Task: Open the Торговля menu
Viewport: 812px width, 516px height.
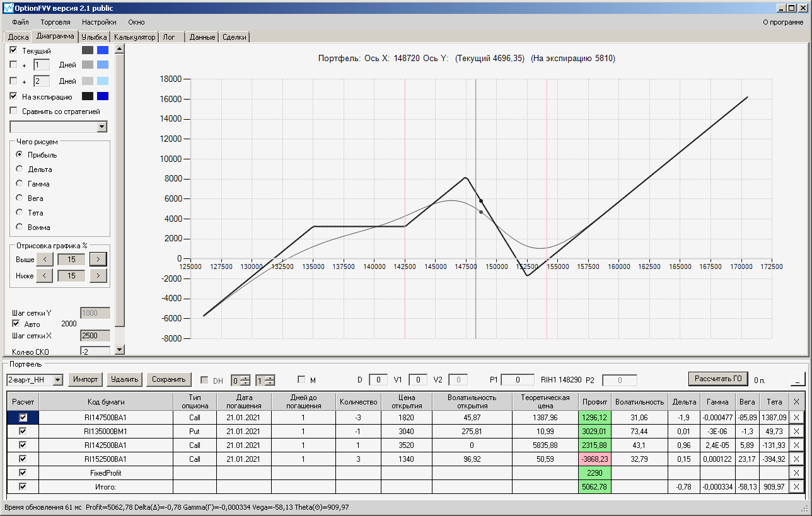Action: (55, 22)
